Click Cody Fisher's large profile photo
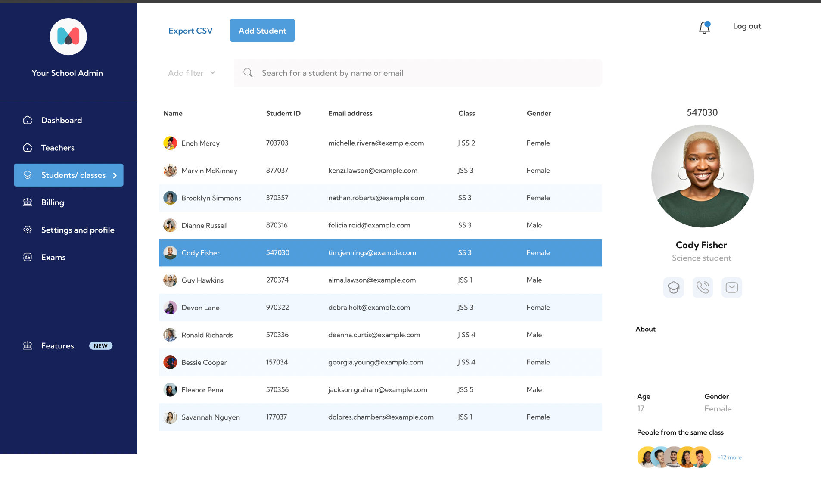The width and height of the screenshot is (821, 504). (x=703, y=176)
